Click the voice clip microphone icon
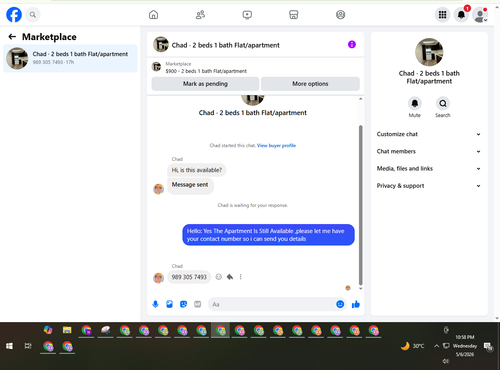Image resolution: width=500 pixels, height=370 pixels. tap(155, 304)
